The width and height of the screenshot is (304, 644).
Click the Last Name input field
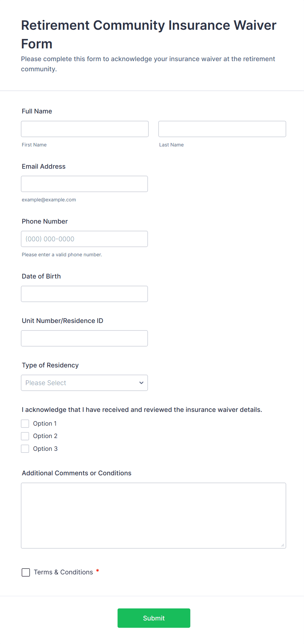point(222,129)
